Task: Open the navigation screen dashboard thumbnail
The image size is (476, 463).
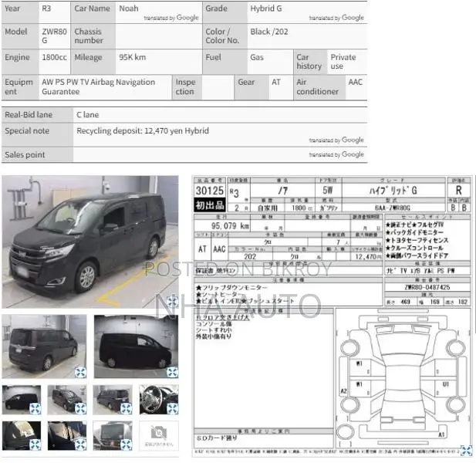Action: pos(113,436)
